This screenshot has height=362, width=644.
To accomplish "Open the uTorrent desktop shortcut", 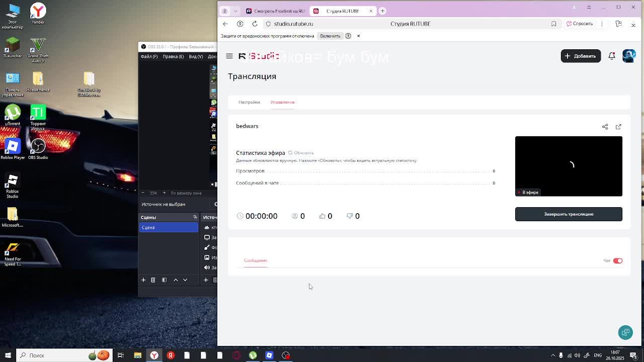I will tap(13, 115).
